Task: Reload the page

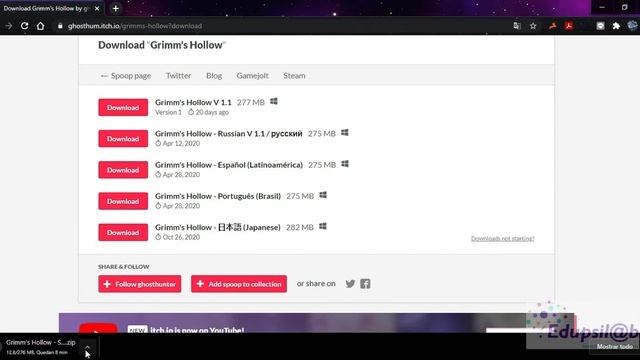Action: point(24,26)
